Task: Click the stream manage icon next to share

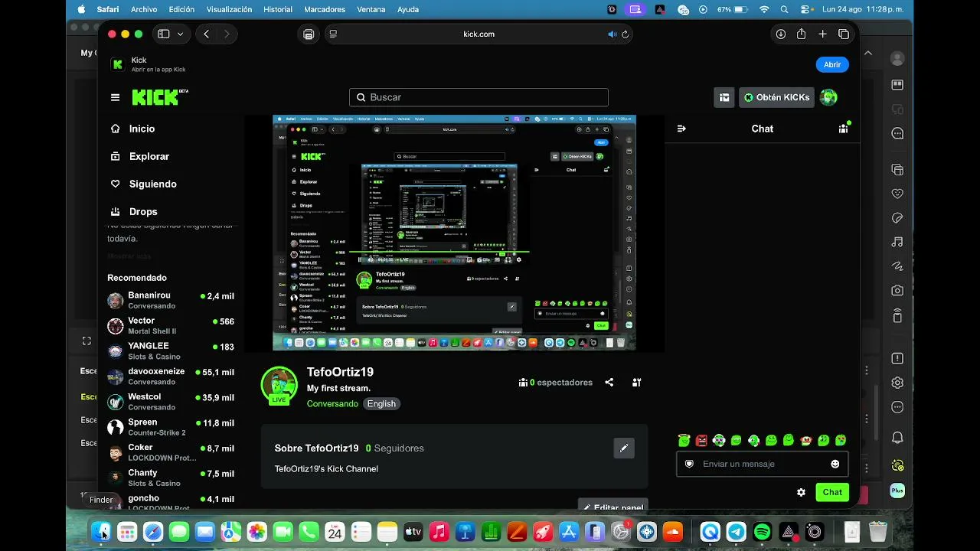Action: point(636,382)
